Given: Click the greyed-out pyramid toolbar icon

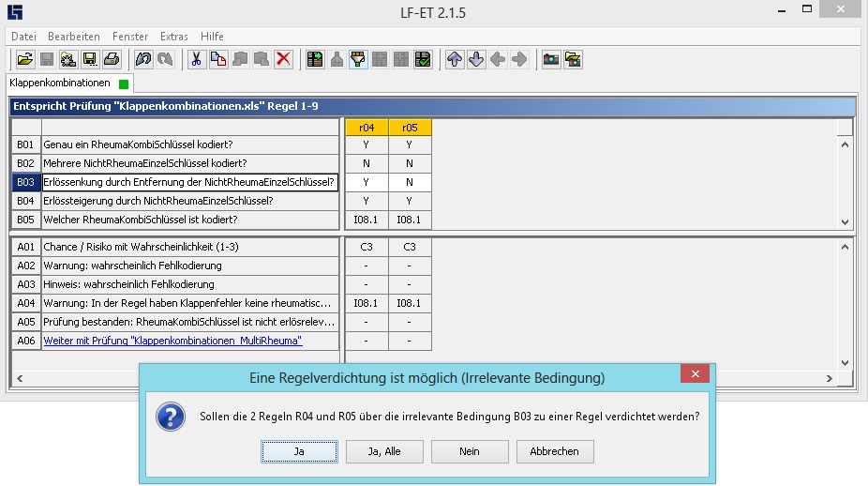Looking at the screenshot, I should tap(337, 59).
